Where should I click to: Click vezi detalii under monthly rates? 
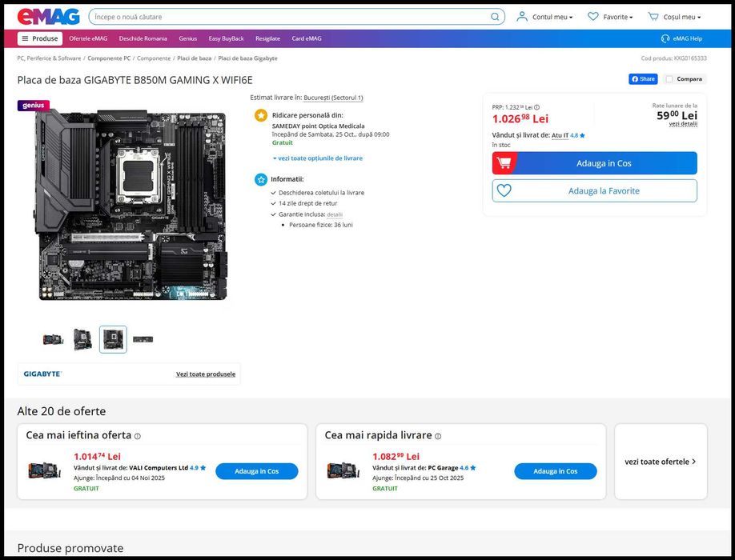coord(683,124)
